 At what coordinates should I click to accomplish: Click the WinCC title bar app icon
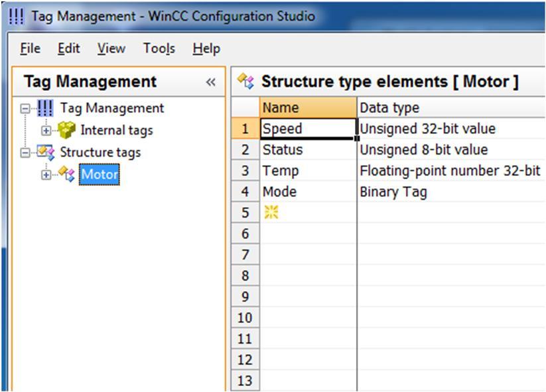point(16,17)
